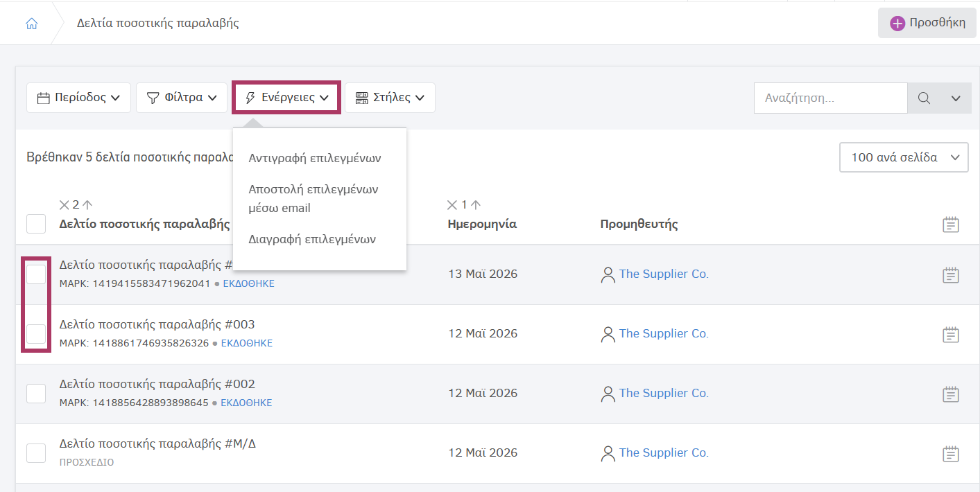This screenshot has height=492, width=980.
Task: Open the Φίλτρα filters dropdown
Action: coord(182,98)
